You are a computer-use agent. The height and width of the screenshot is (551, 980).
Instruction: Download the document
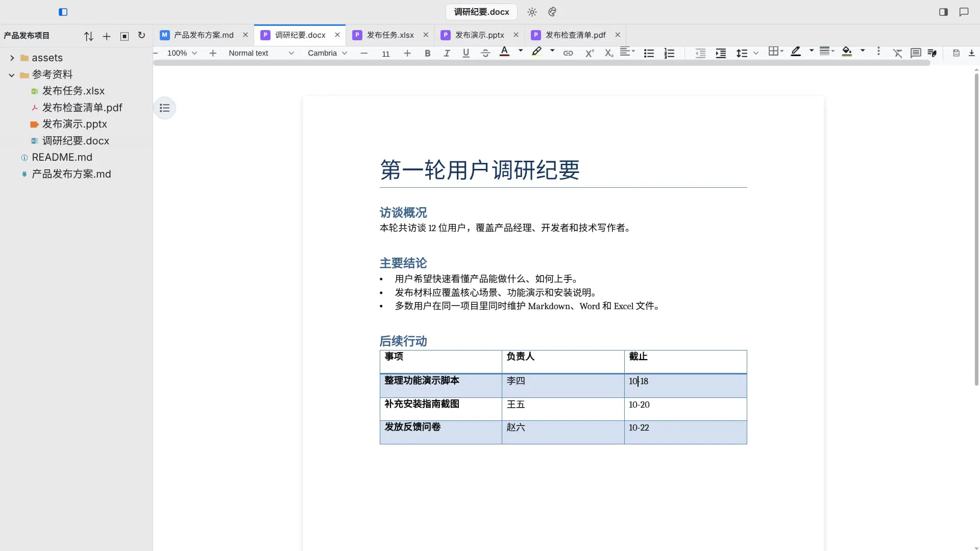point(971,53)
